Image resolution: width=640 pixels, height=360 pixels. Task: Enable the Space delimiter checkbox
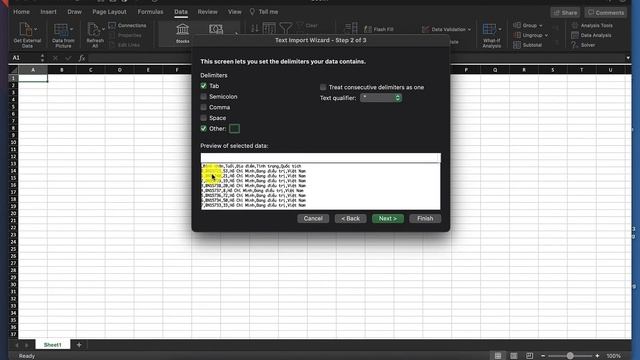(204, 118)
